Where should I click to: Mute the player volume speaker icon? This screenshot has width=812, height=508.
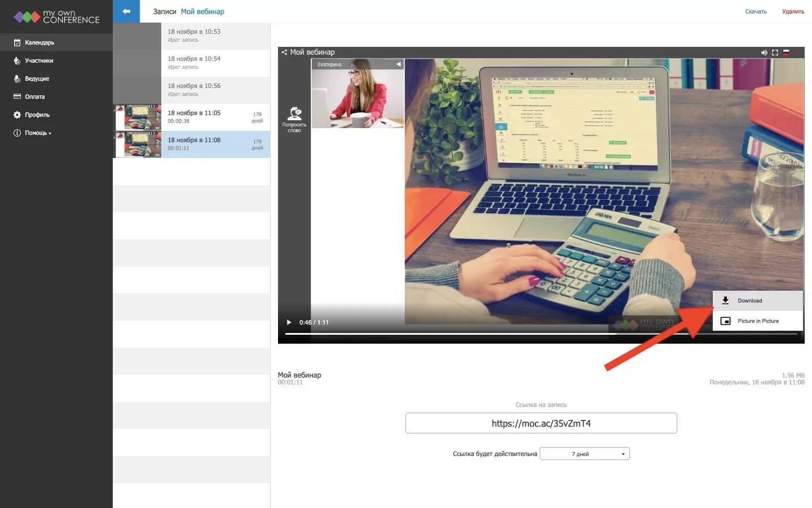[764, 52]
